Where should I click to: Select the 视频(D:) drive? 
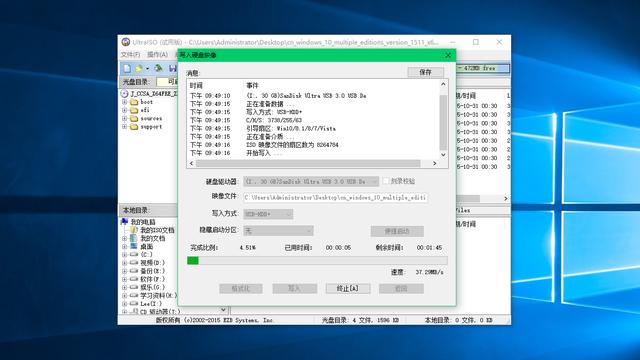pyautogui.click(x=153, y=262)
